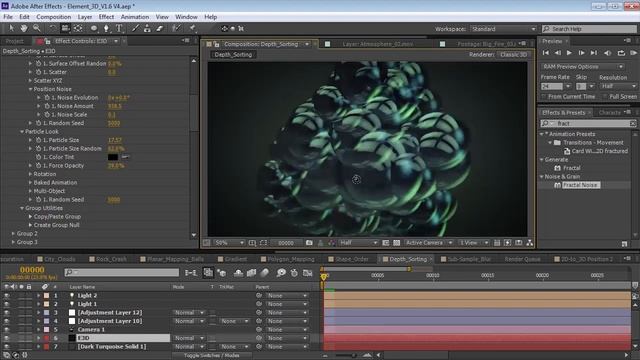
Task: Toggle fast previews icon in viewer
Action: (507, 243)
